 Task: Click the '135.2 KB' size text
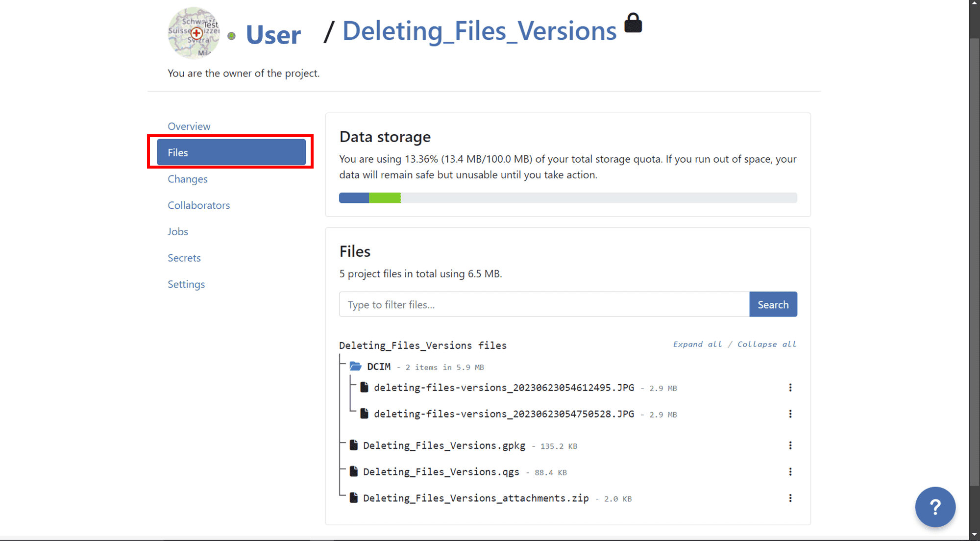(x=559, y=446)
